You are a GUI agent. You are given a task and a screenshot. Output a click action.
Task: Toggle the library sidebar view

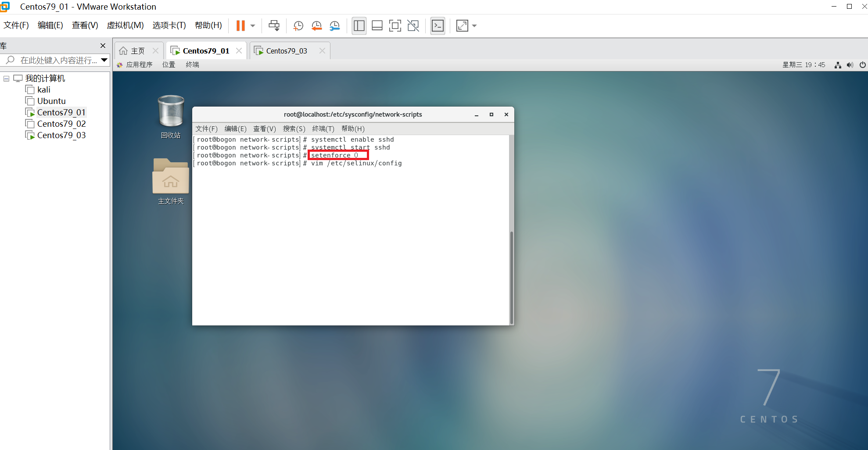click(x=359, y=26)
